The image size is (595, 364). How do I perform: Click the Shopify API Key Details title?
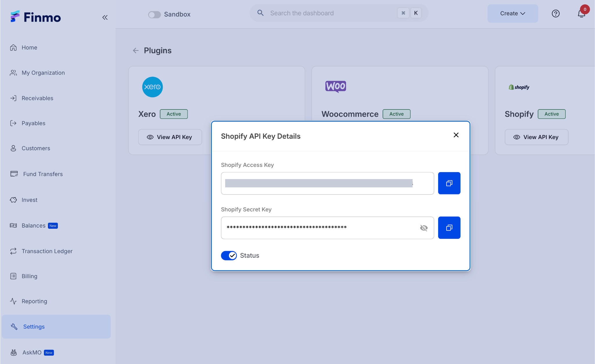261,136
